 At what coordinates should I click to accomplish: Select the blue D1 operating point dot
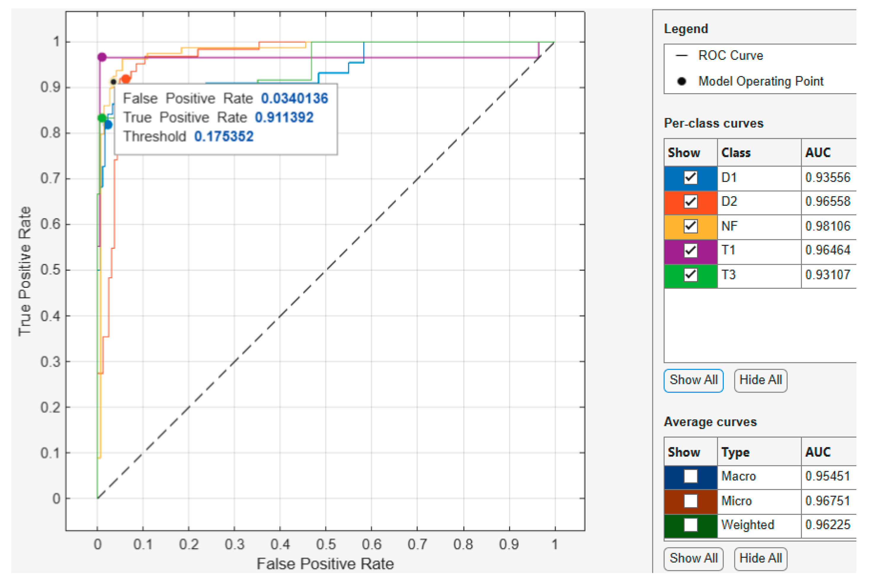click(x=108, y=125)
